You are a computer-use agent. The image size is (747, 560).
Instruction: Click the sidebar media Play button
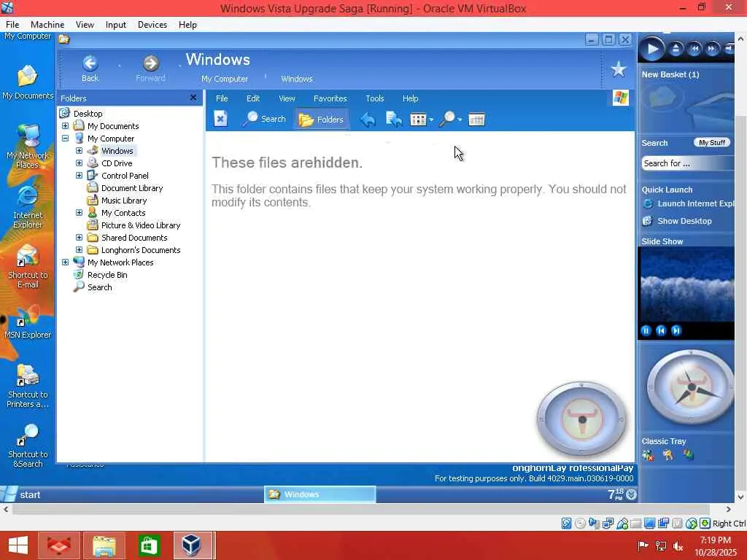[651, 49]
